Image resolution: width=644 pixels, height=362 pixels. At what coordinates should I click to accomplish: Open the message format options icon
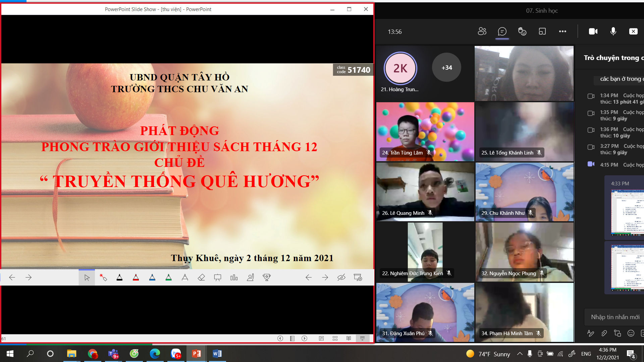(x=591, y=333)
